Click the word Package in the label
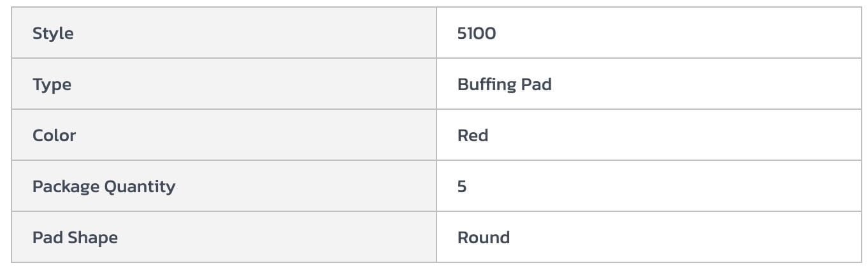 66,186
